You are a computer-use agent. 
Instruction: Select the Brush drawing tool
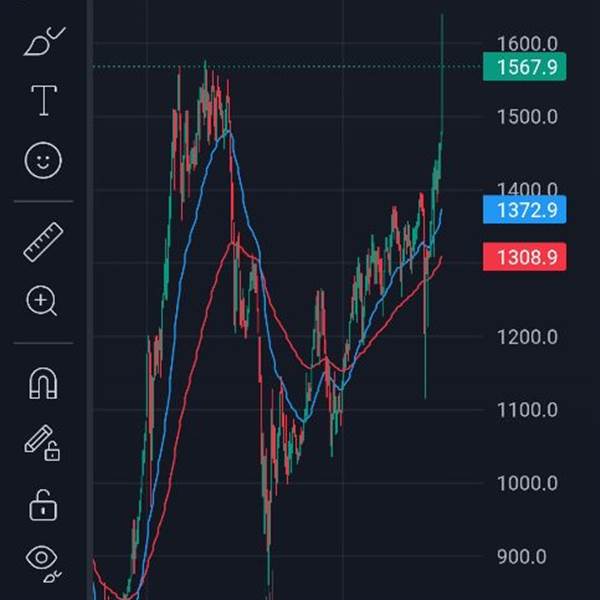click(x=44, y=42)
